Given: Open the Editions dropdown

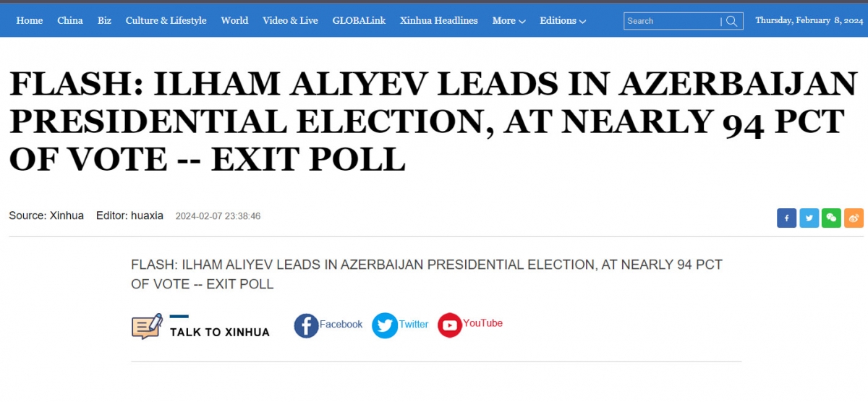Looking at the screenshot, I should point(562,21).
